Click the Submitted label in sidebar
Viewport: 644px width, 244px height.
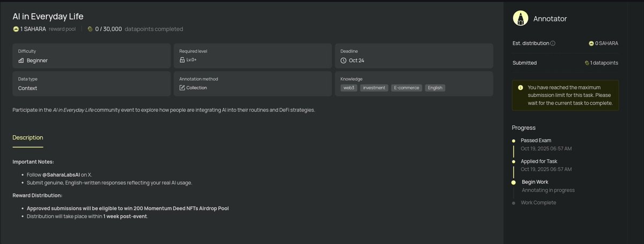tap(524, 63)
